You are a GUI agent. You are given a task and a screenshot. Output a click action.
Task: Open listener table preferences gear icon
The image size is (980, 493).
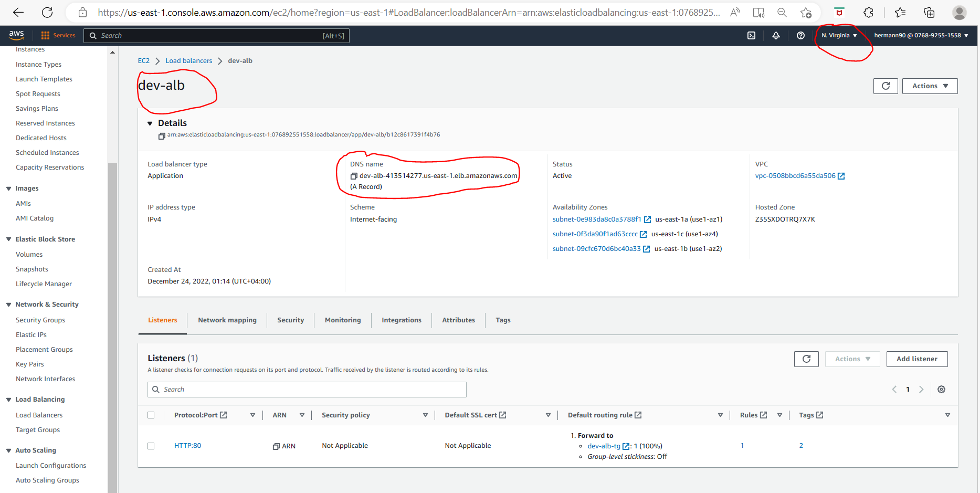click(x=941, y=390)
